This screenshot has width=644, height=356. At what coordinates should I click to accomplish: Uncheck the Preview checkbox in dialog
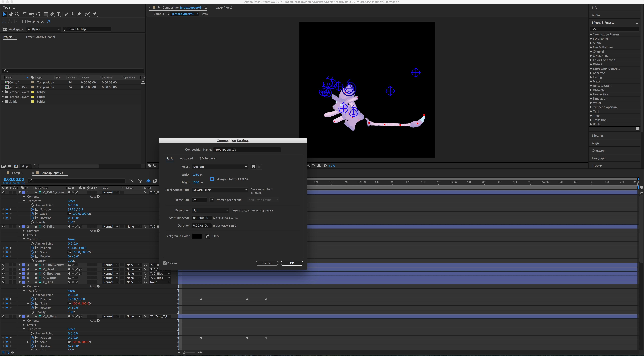[x=165, y=263]
